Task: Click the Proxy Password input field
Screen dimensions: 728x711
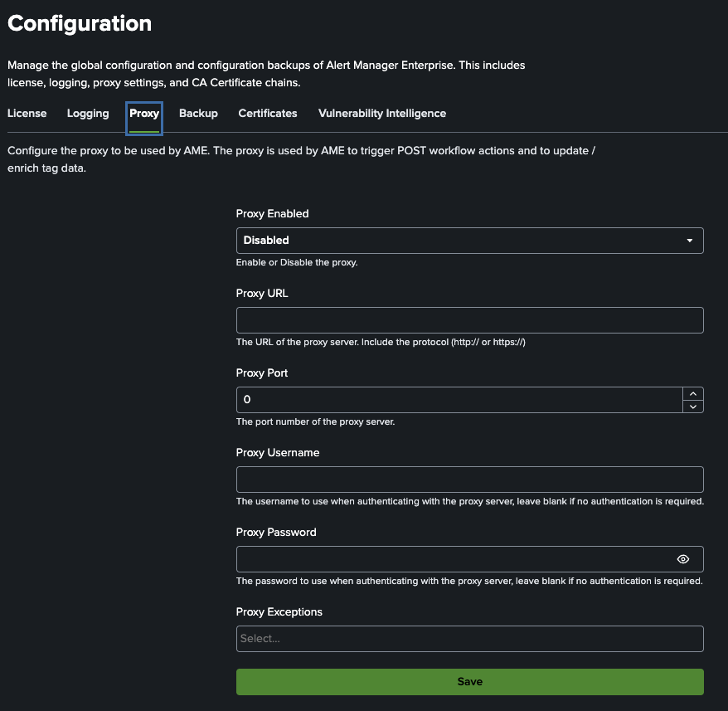Action: 456,558
